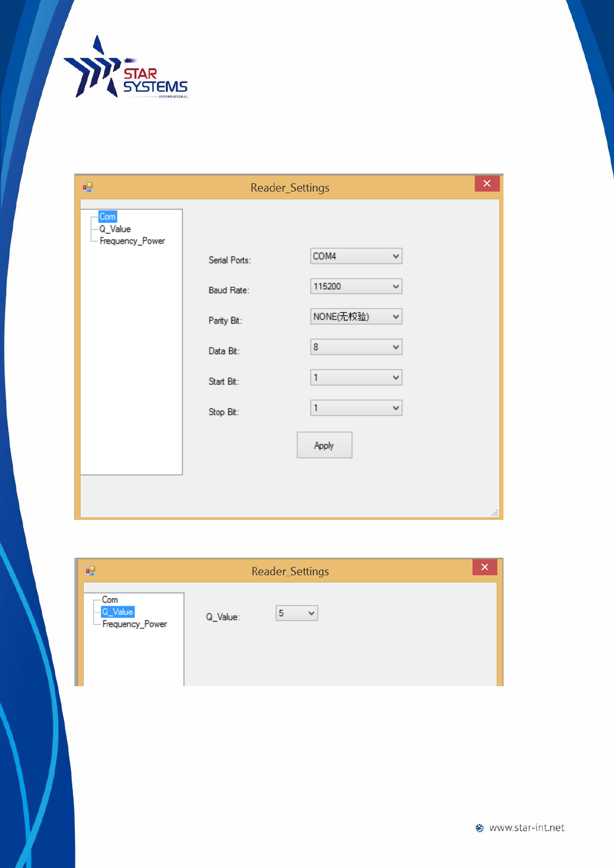Click the Stop Bit label

click(x=224, y=412)
